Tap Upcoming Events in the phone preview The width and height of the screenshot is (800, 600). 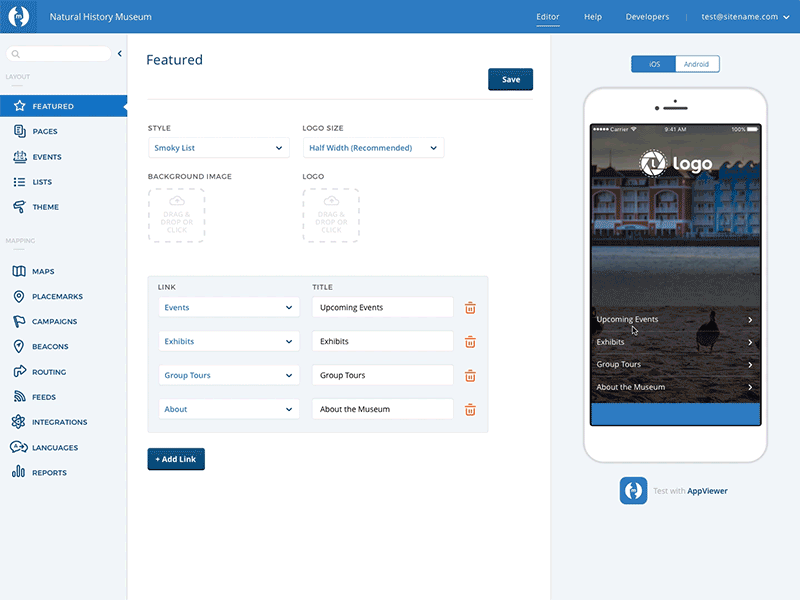pyautogui.click(x=675, y=319)
